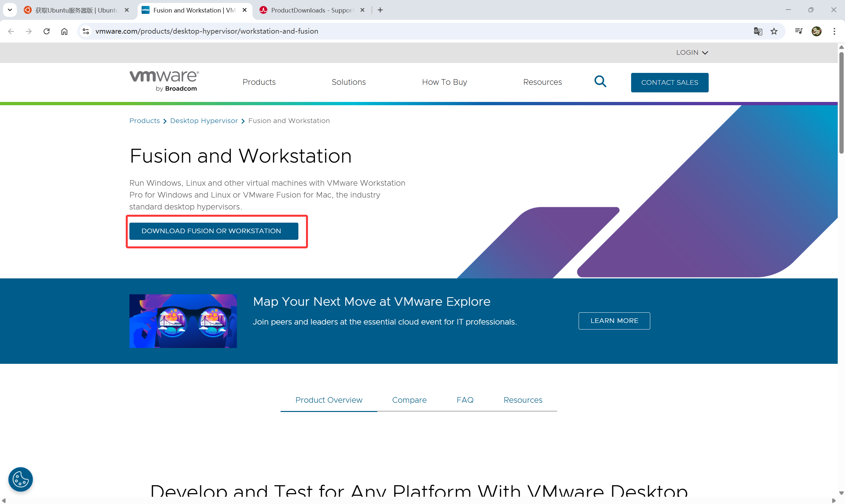Open the tab search dropdown arrow
The height and width of the screenshot is (504, 845).
click(10, 10)
